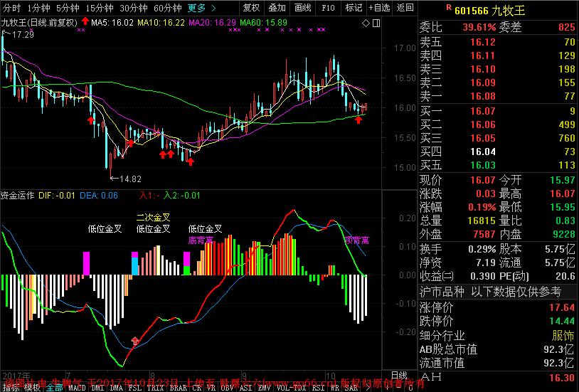Switch to the BRAR indicator
The width and height of the screenshot is (579, 392).
(179, 388)
